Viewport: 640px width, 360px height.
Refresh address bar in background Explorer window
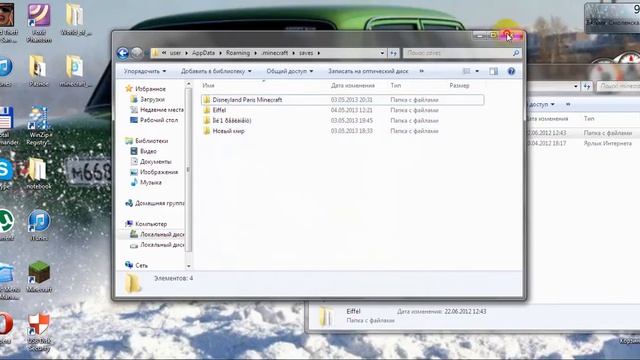(587, 86)
